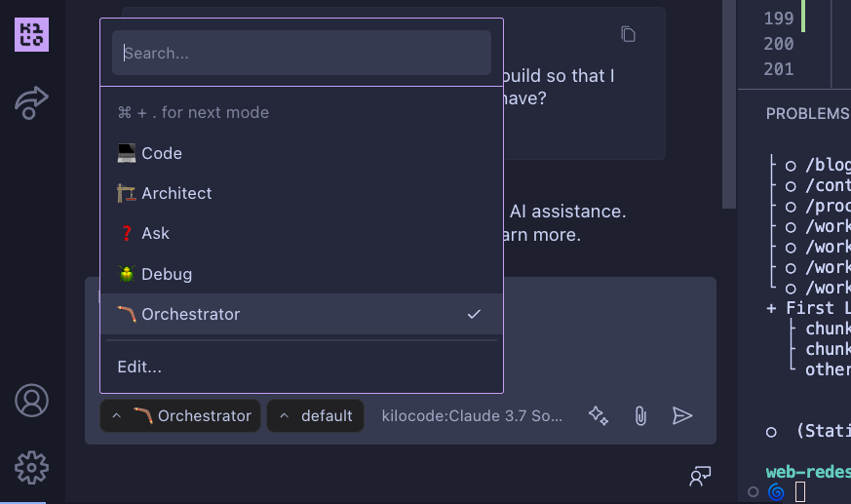Attach a file with paperclip icon
This screenshot has width=851, height=504.
tap(640, 416)
